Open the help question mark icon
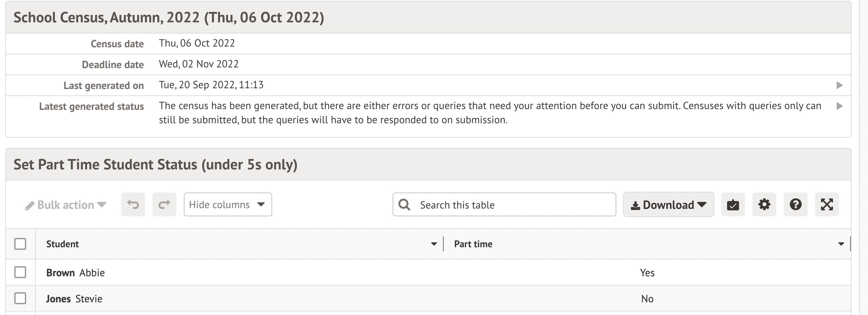868x315 pixels. [x=796, y=204]
